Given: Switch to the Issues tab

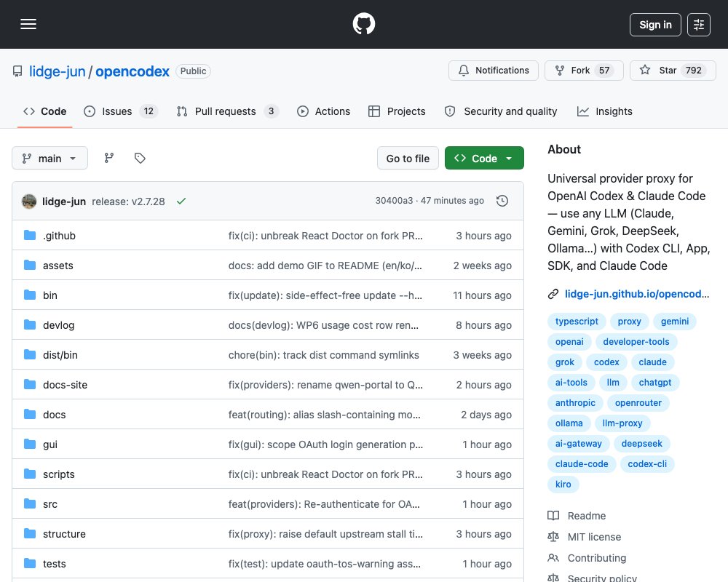Looking at the screenshot, I should [121, 111].
